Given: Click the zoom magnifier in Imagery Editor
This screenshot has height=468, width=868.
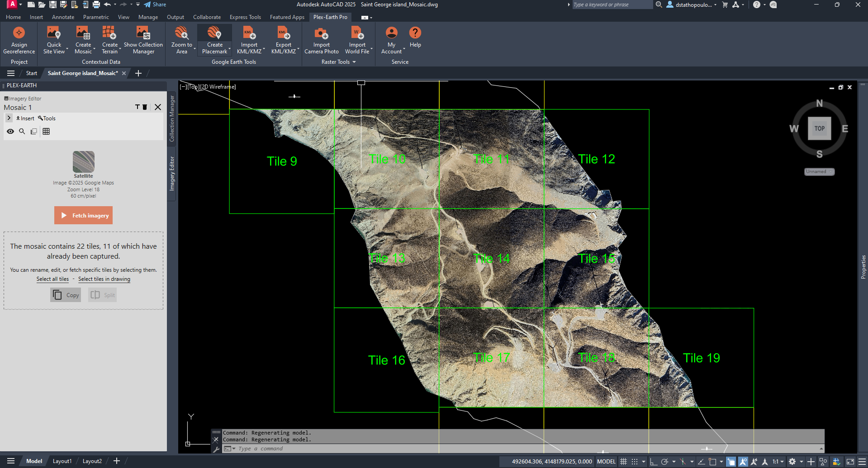Looking at the screenshot, I should (22, 132).
